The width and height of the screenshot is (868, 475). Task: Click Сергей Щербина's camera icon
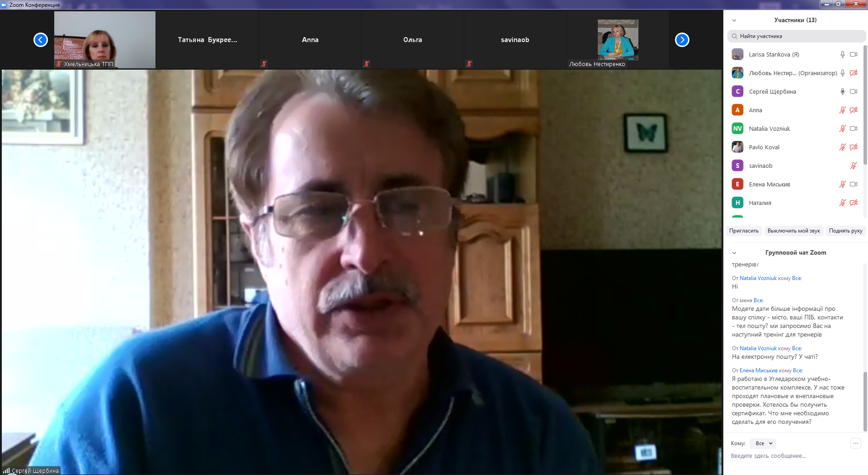pos(854,91)
